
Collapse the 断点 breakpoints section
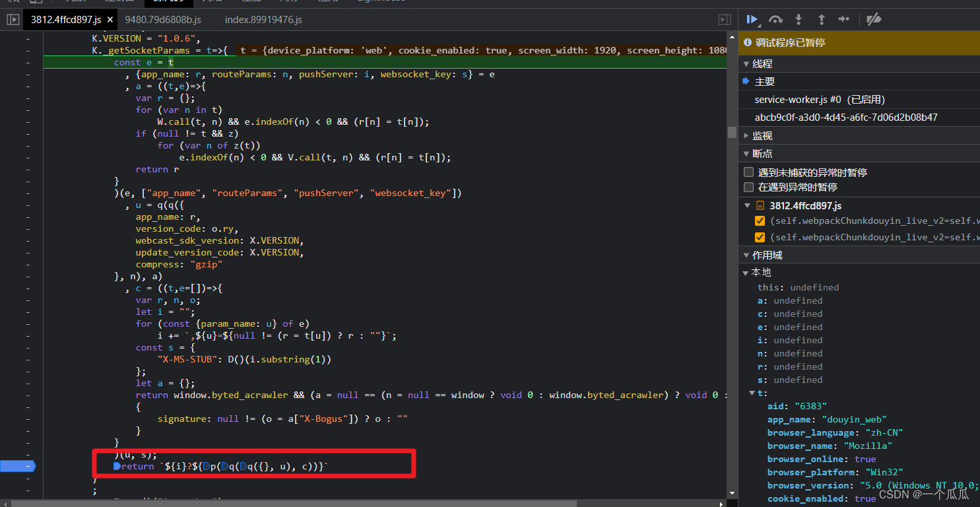[746, 153]
